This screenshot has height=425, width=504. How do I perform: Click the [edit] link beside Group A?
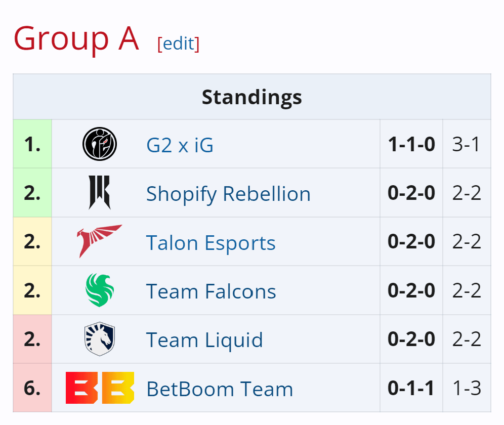click(179, 45)
